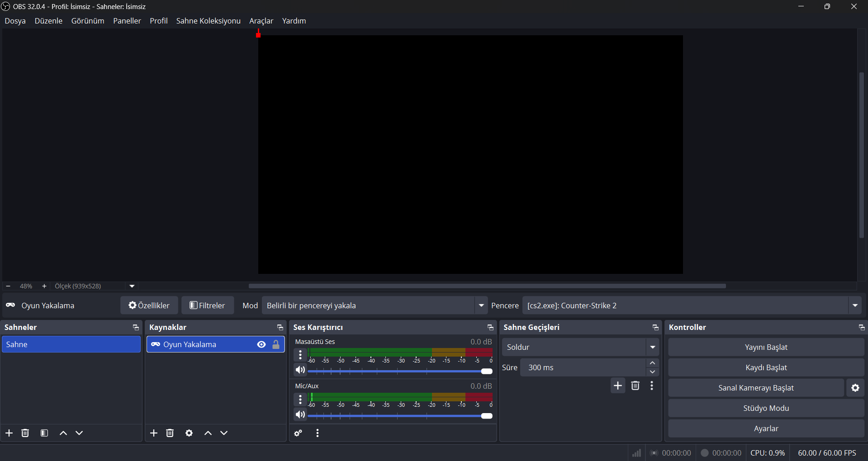This screenshot has width=868, height=461.
Task: Open source properties gear in Kaynaklar panel
Action: [189, 433]
